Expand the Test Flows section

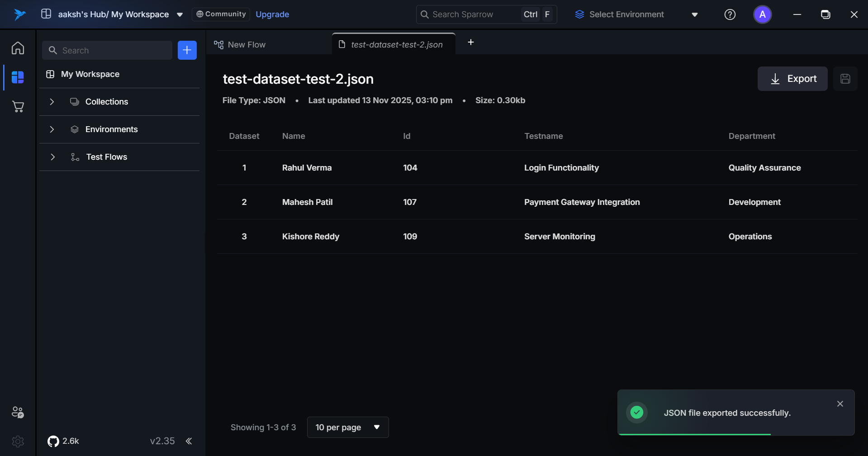tap(52, 157)
